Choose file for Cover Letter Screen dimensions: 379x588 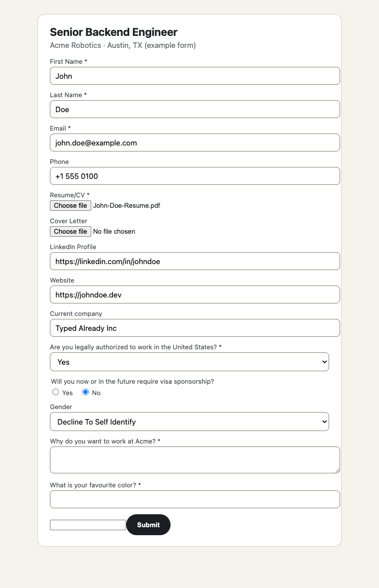70,231
